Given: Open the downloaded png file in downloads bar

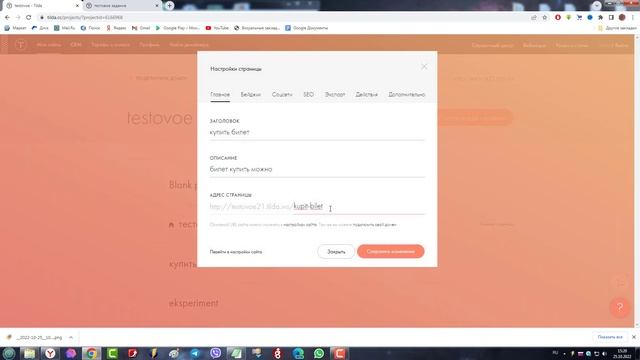Looking at the screenshot, I should coord(35,338).
